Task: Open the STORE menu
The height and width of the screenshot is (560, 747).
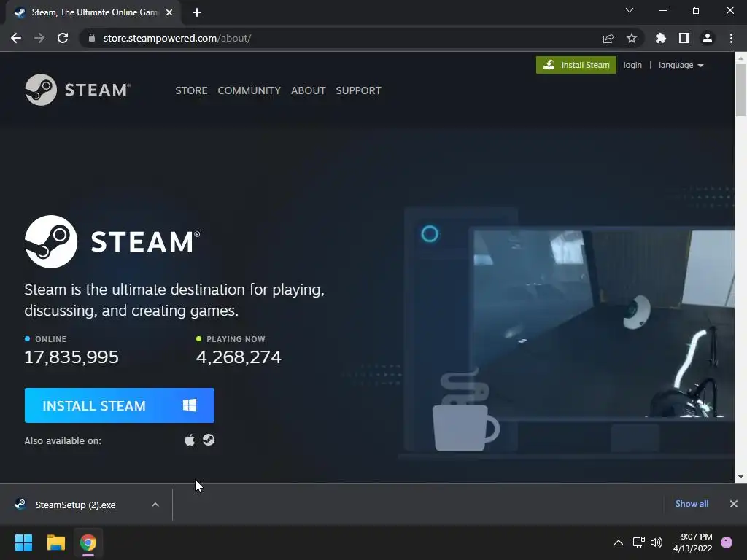Action: point(191,90)
